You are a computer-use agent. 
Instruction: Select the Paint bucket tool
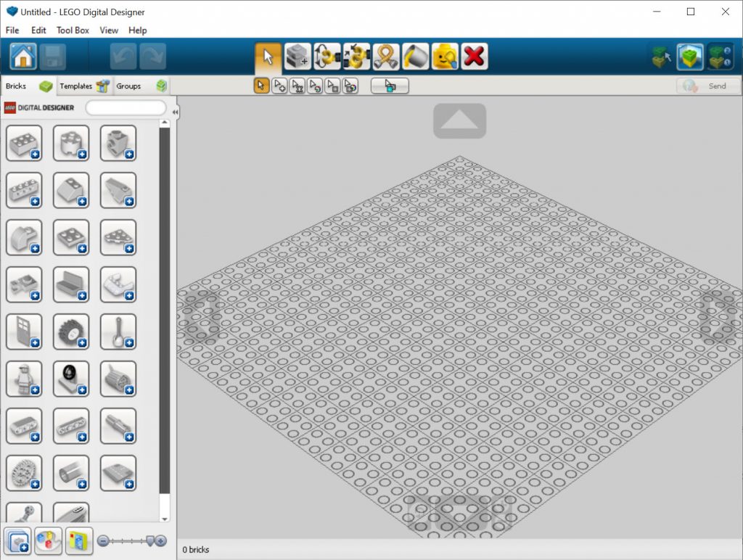[x=416, y=57]
